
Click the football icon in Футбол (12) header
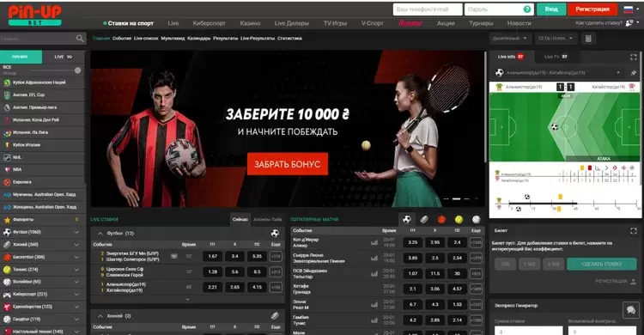[x=275, y=234]
